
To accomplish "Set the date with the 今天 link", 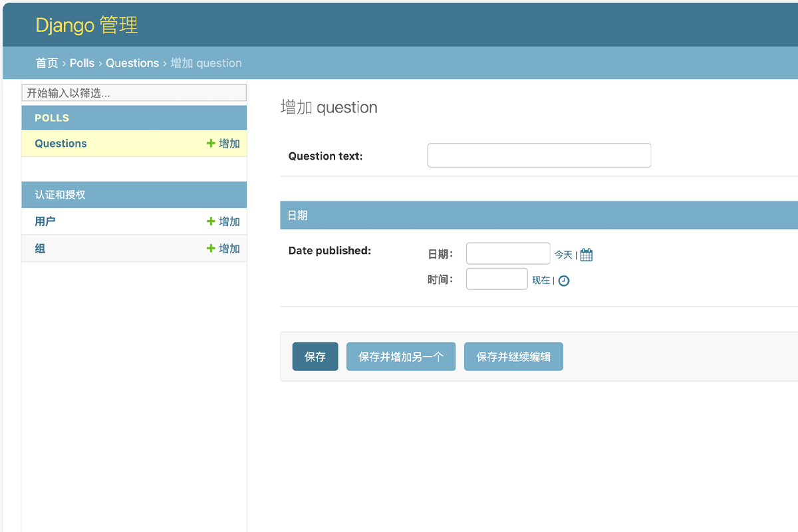I will coord(563,255).
